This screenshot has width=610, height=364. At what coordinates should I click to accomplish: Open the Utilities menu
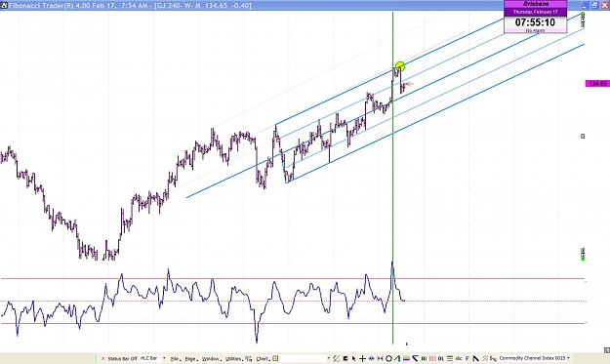[x=234, y=358]
